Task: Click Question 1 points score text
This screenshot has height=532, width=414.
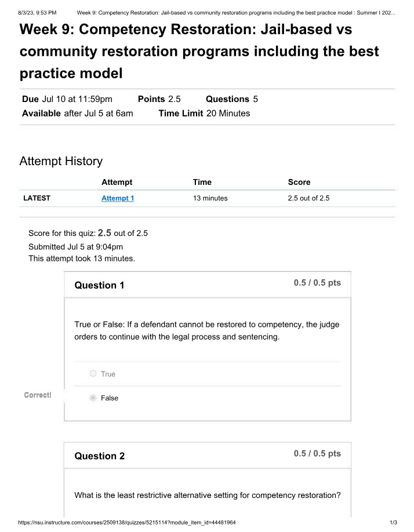Action: (317, 283)
